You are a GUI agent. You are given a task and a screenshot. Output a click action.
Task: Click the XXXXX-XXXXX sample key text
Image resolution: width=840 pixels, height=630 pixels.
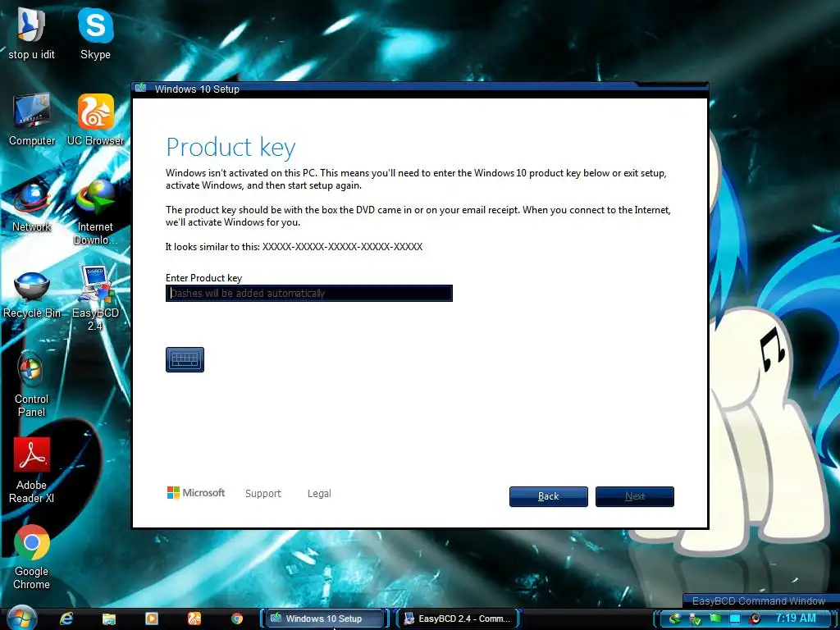click(342, 246)
